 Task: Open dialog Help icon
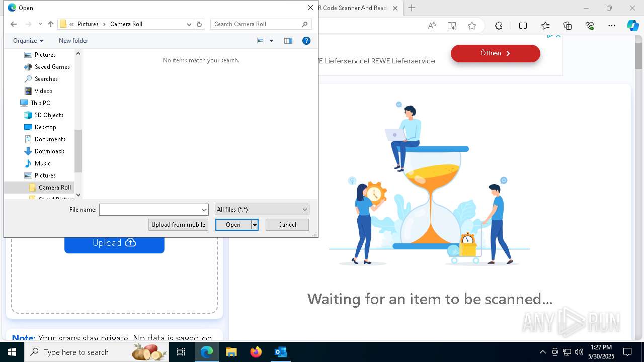(306, 41)
